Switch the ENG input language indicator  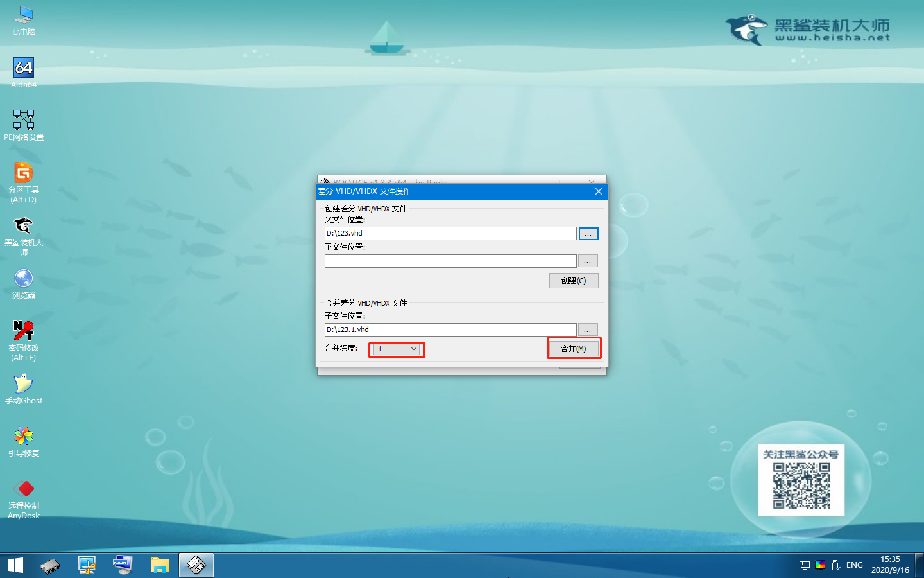(855, 565)
